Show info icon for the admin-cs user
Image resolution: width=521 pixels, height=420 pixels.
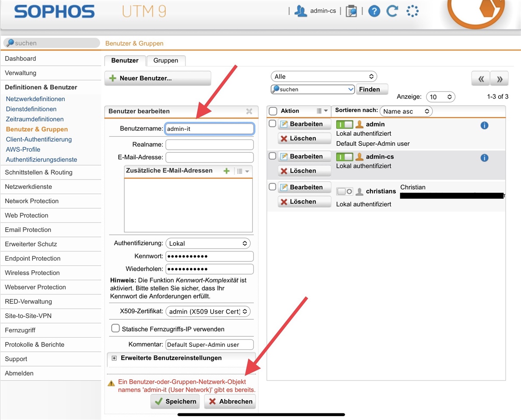[485, 158]
